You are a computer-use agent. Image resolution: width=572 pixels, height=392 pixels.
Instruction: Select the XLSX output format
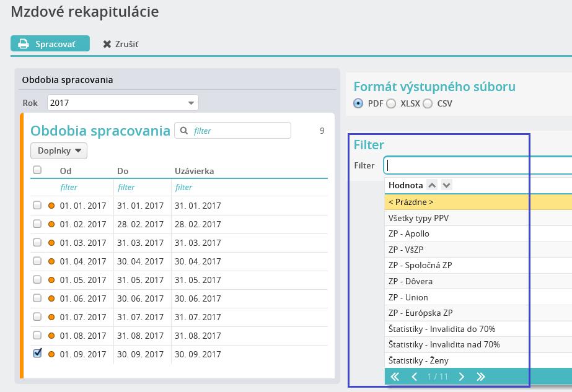(x=391, y=103)
